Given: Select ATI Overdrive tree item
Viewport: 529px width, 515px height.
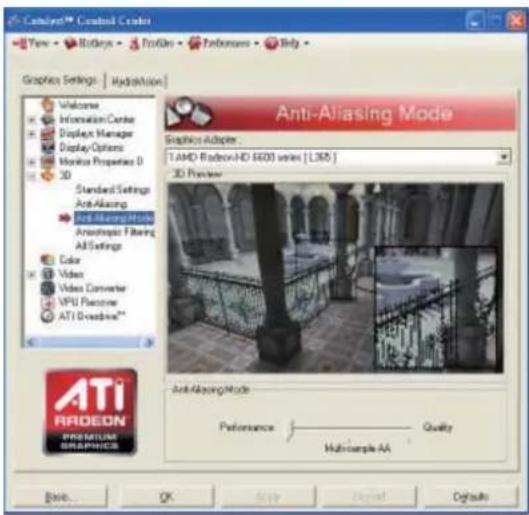Looking at the screenshot, I should [92, 316].
